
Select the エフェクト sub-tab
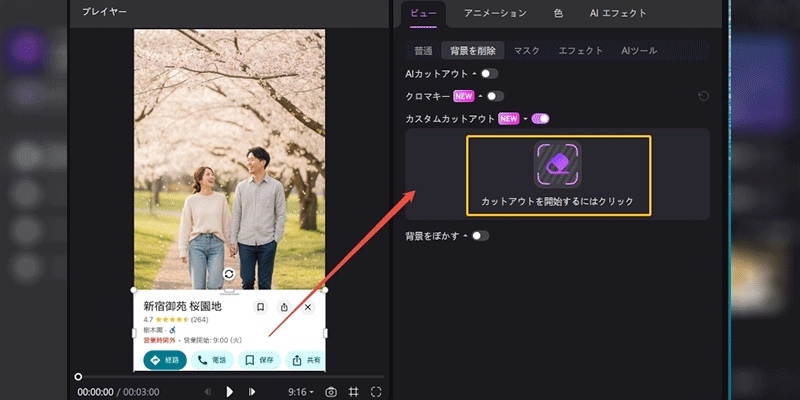(581, 51)
